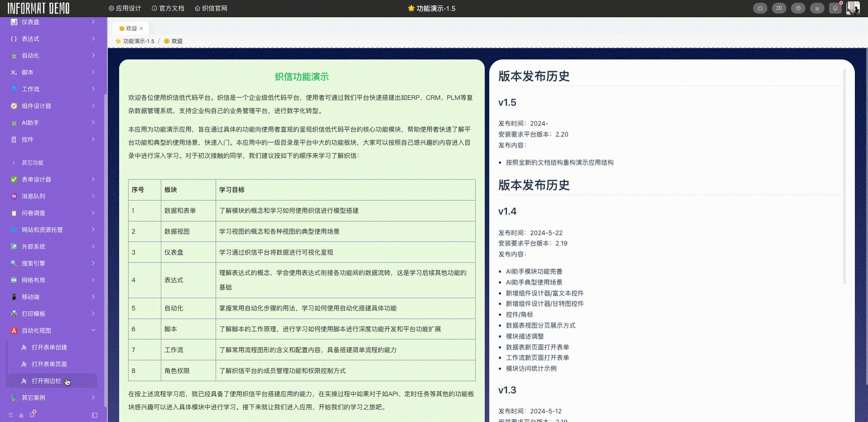Collapse the sidebar using the bottom-left panel icon
868x422 pixels.
pyautogui.click(x=95, y=415)
